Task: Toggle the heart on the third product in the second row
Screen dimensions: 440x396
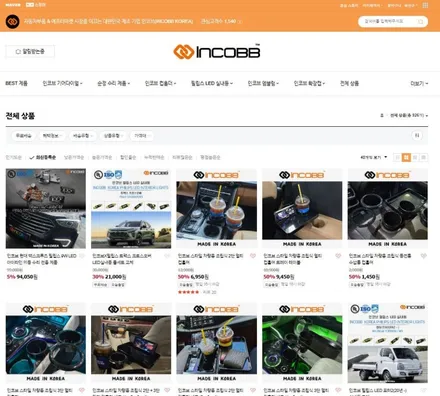Action: pyautogui.click(x=253, y=390)
